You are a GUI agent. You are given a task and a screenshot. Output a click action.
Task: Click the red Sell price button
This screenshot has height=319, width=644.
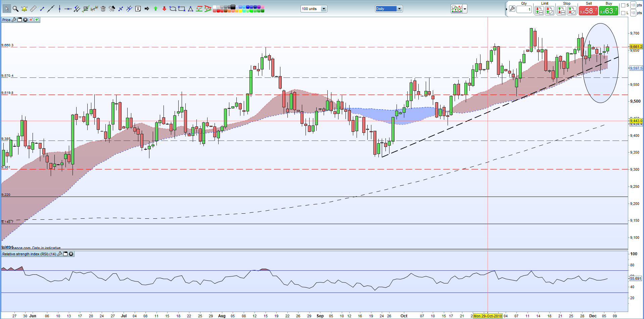(x=588, y=11)
